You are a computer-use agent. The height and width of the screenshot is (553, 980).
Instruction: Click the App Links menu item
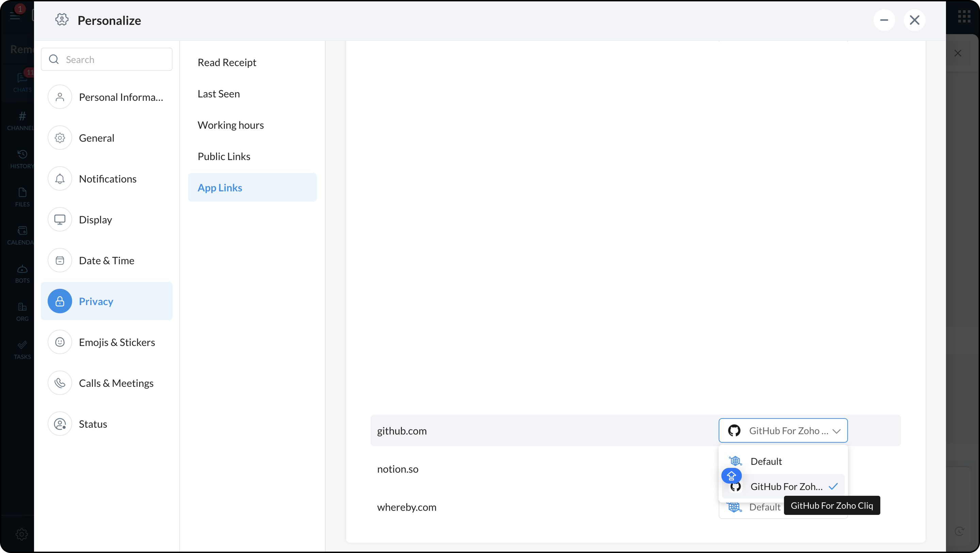tap(220, 188)
